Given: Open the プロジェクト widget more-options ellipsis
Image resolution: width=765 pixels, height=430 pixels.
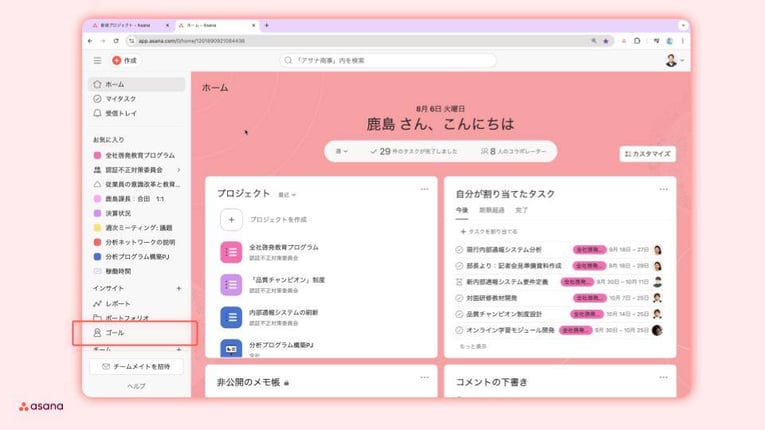Looking at the screenshot, I should [x=424, y=189].
